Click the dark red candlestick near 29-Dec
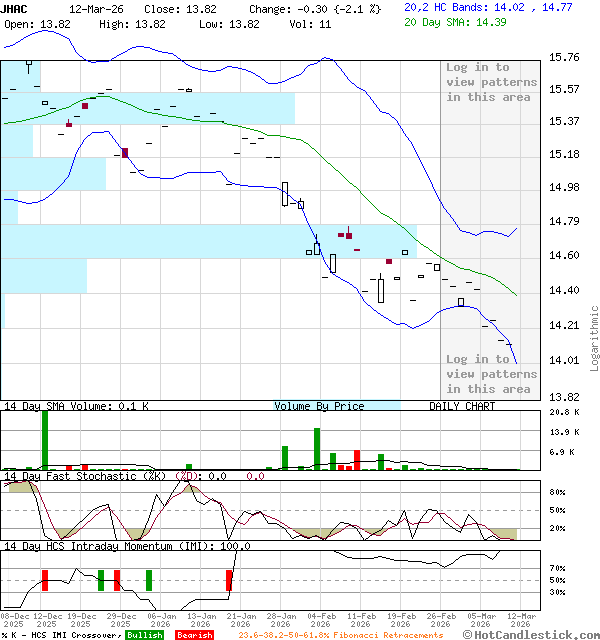The width and height of the screenshot is (600, 640). pyautogui.click(x=125, y=152)
